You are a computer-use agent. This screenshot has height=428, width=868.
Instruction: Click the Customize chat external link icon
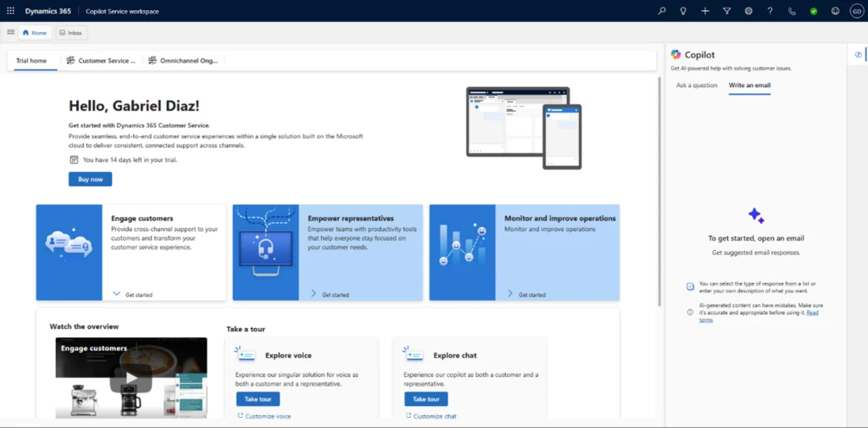408,416
